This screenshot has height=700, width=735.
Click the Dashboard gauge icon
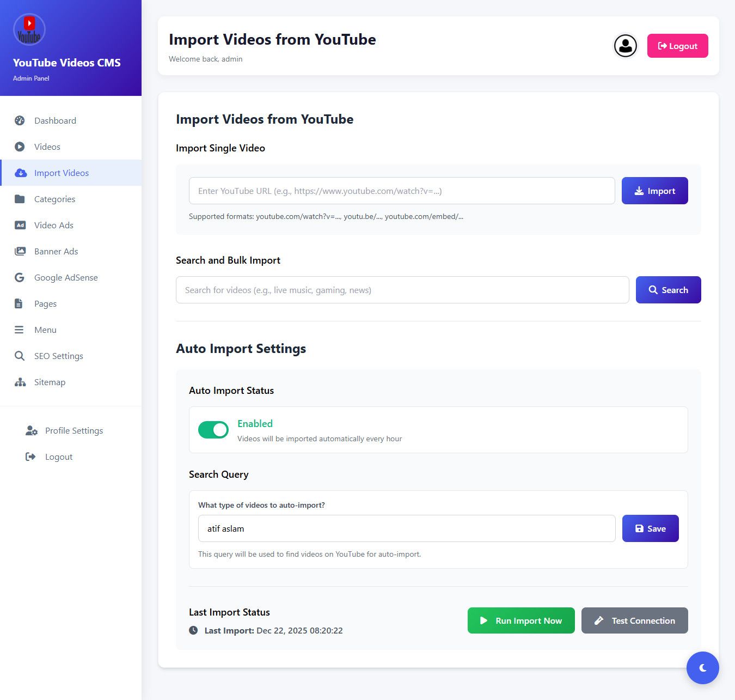pos(20,120)
